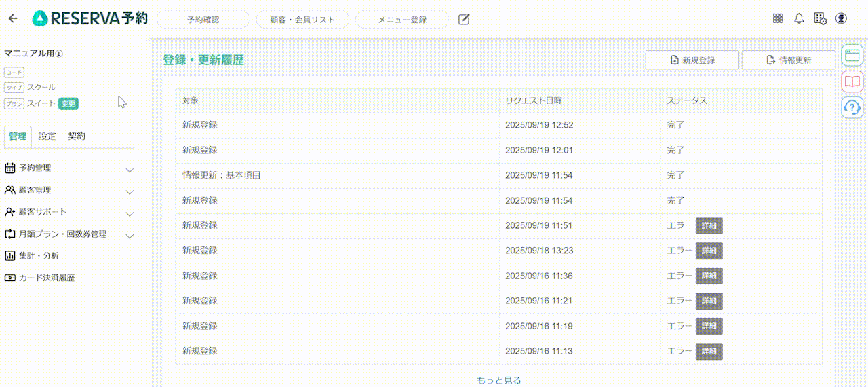The image size is (868, 387).
Task: Open the apps grid icon
Action: 778,18
